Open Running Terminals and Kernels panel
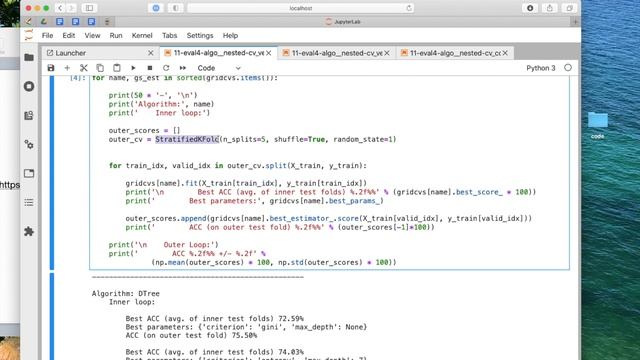This screenshot has height=360, width=640. (x=29, y=87)
